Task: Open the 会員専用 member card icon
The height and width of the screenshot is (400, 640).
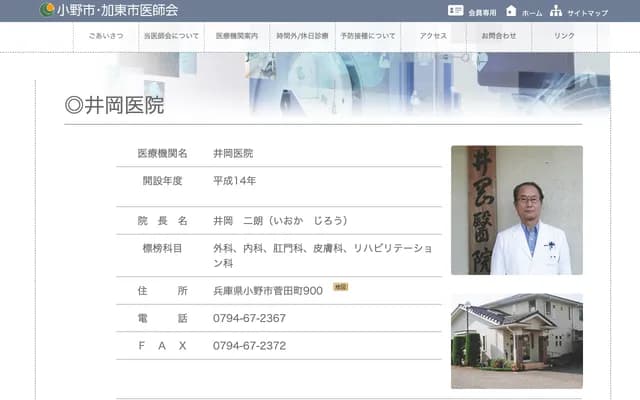Action: pyautogui.click(x=456, y=10)
